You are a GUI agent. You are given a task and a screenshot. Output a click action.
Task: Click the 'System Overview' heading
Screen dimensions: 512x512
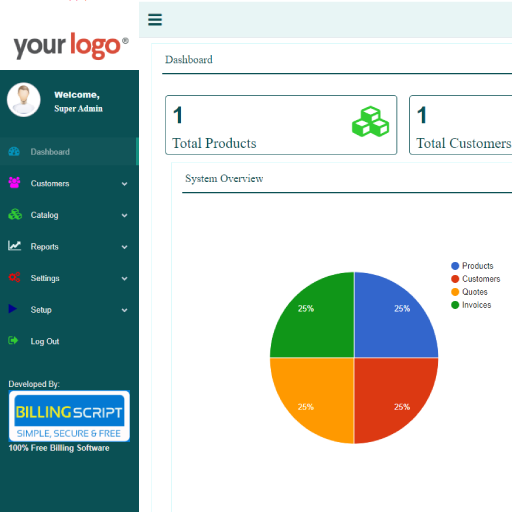(x=224, y=179)
